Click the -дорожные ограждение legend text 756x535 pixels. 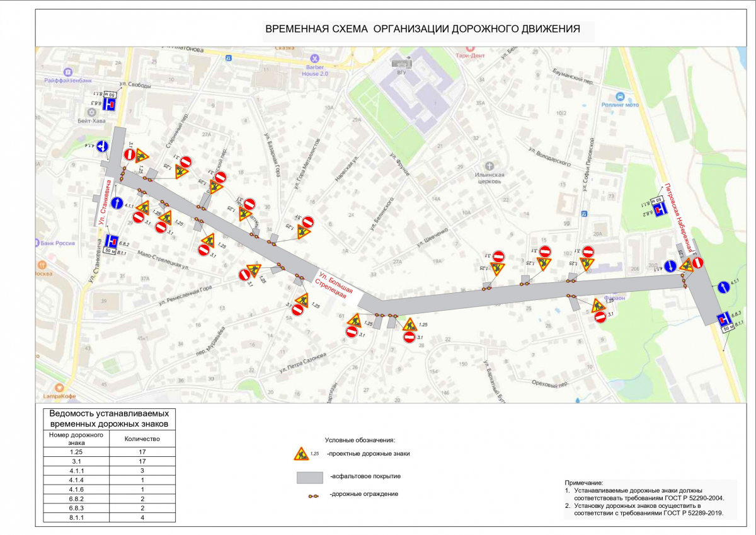click(364, 494)
